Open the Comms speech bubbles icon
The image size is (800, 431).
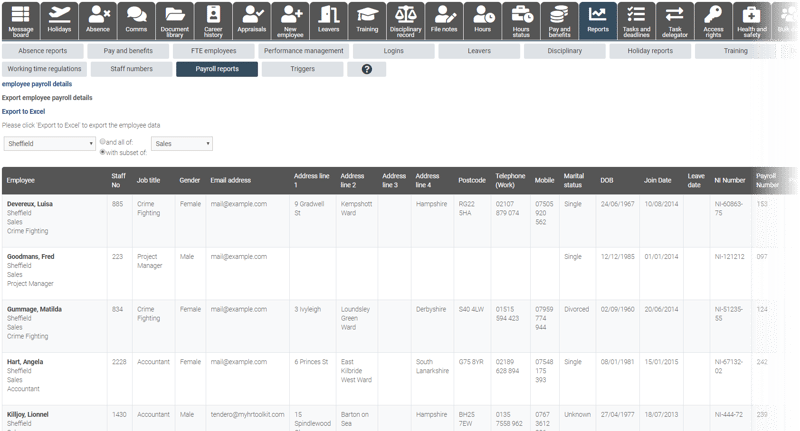136,21
